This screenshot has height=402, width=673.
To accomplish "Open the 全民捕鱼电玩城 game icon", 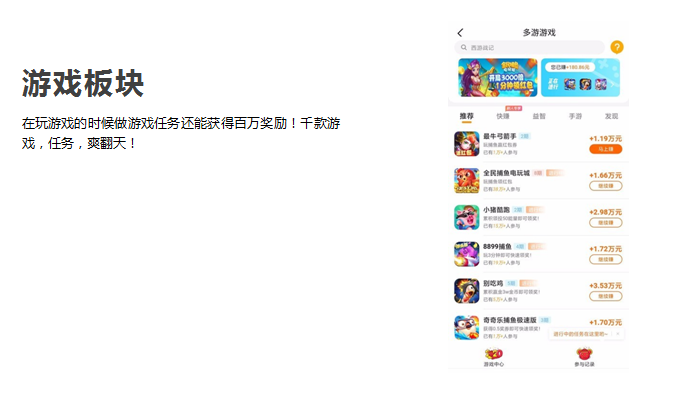I will point(467,181).
